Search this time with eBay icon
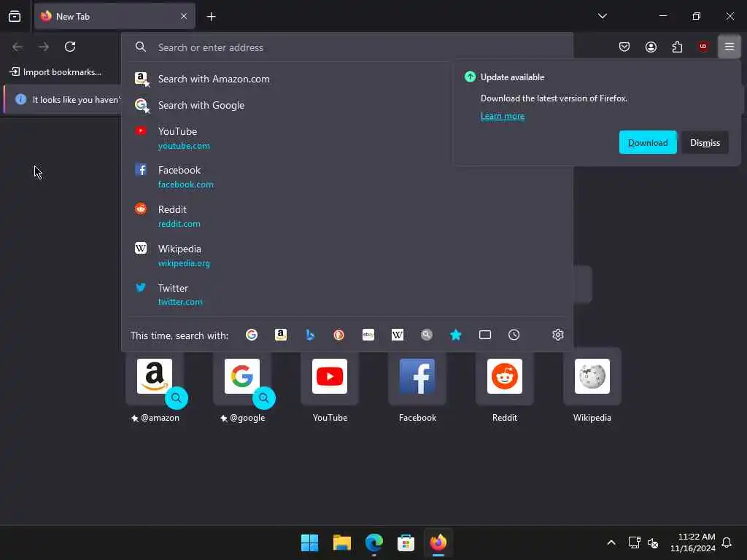This screenshot has width=747, height=560. point(368,335)
